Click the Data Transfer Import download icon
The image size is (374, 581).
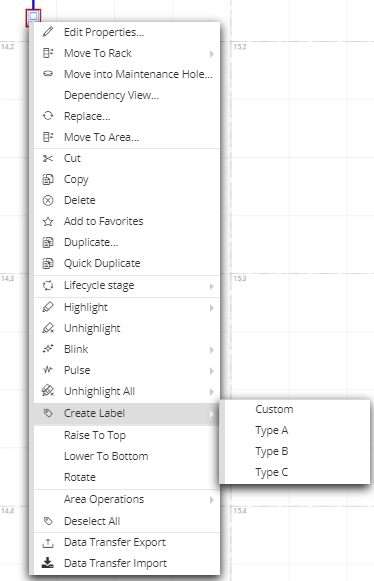pos(47,563)
